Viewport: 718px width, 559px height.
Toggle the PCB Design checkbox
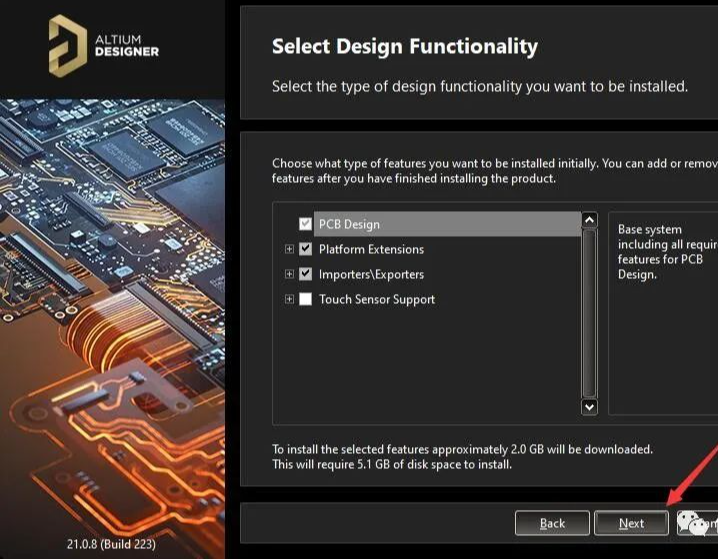(x=305, y=224)
